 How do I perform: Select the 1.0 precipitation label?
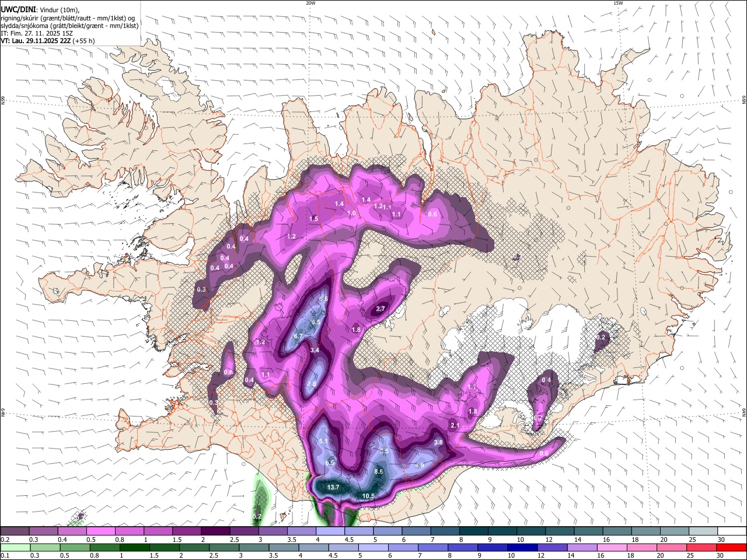(x=351, y=213)
